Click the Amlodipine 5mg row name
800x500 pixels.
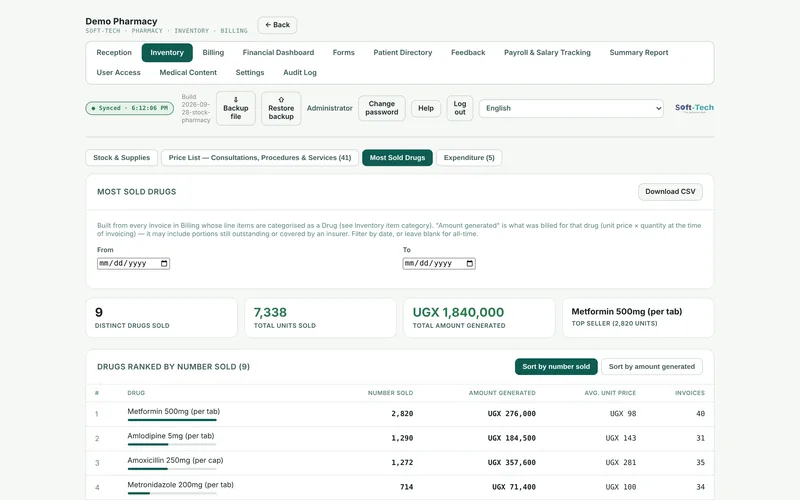(170, 436)
